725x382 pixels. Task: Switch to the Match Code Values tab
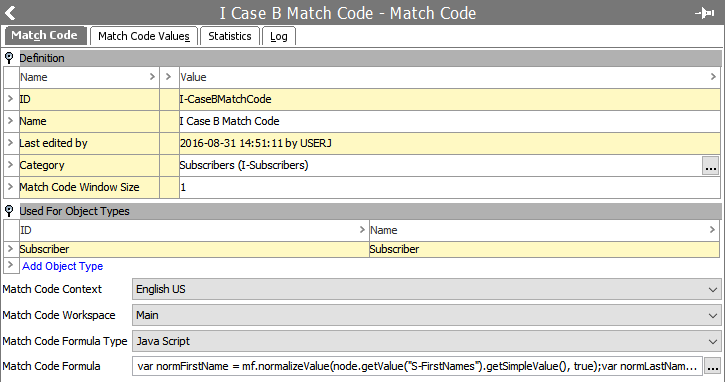pos(144,36)
